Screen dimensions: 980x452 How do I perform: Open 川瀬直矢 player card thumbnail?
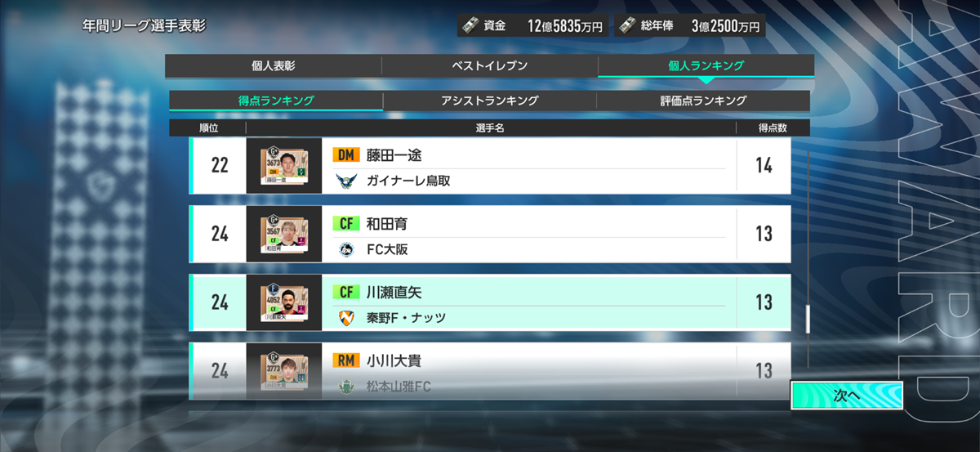point(284,302)
